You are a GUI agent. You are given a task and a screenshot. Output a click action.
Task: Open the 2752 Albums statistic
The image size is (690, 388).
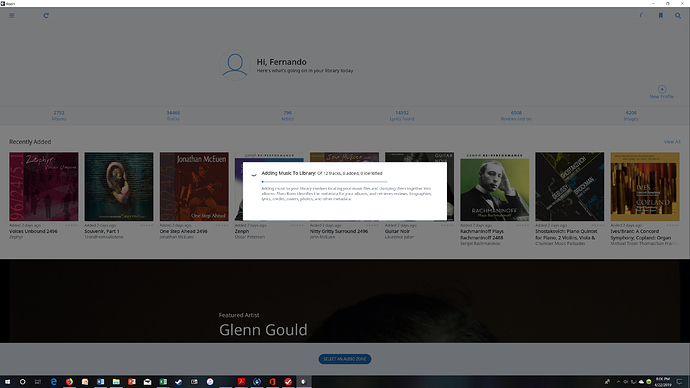(x=59, y=116)
